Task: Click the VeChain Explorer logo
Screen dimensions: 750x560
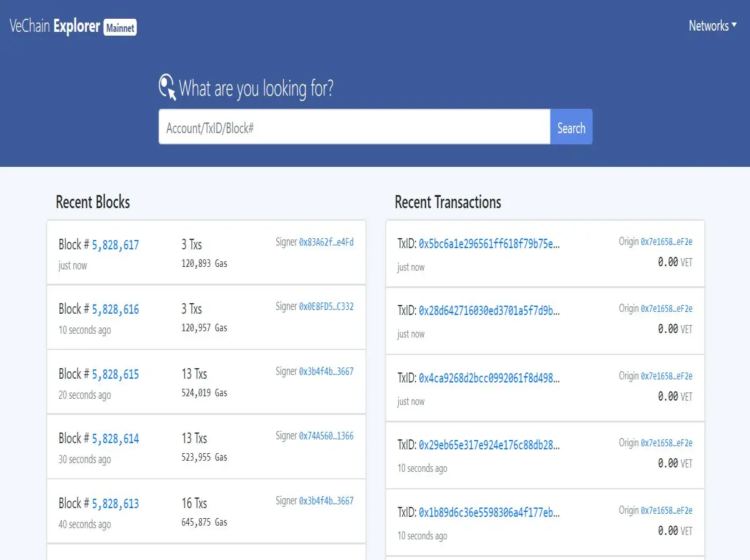Action: click(x=54, y=26)
